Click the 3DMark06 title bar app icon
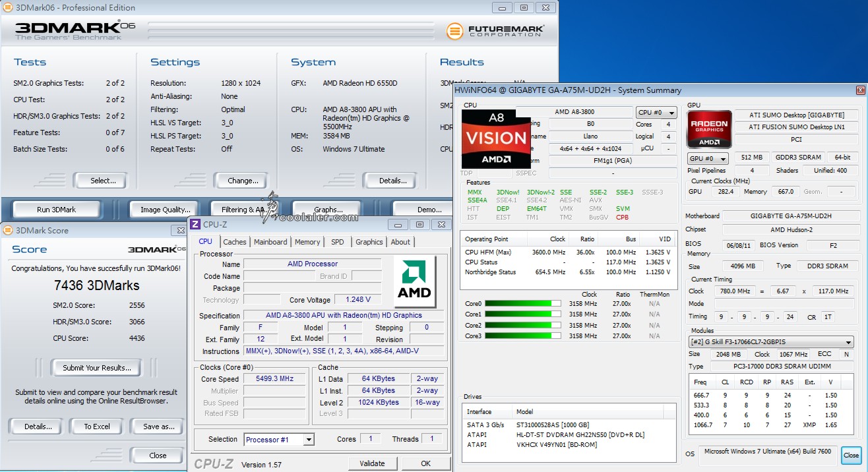Image resolution: width=868 pixels, height=472 pixels. click(7, 8)
